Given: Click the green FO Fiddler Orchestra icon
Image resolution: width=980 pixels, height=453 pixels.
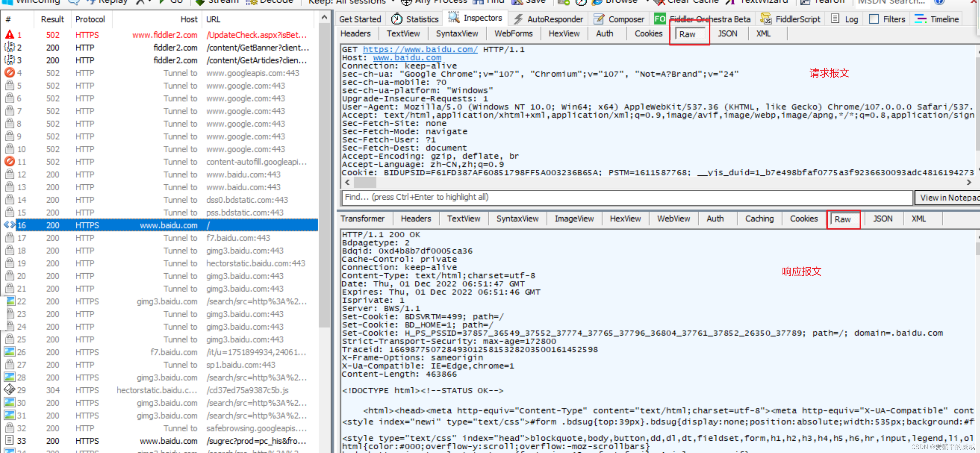Looking at the screenshot, I should click(659, 19).
